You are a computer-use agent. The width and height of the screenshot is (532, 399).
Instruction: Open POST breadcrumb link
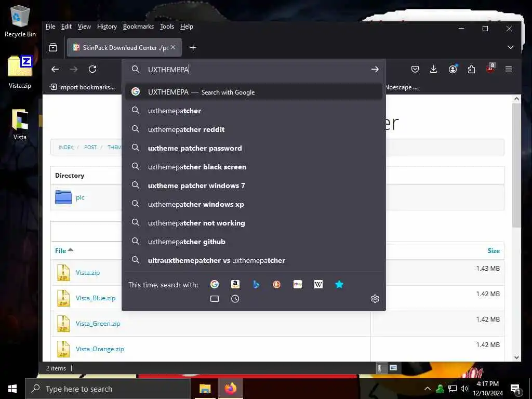coord(90,147)
